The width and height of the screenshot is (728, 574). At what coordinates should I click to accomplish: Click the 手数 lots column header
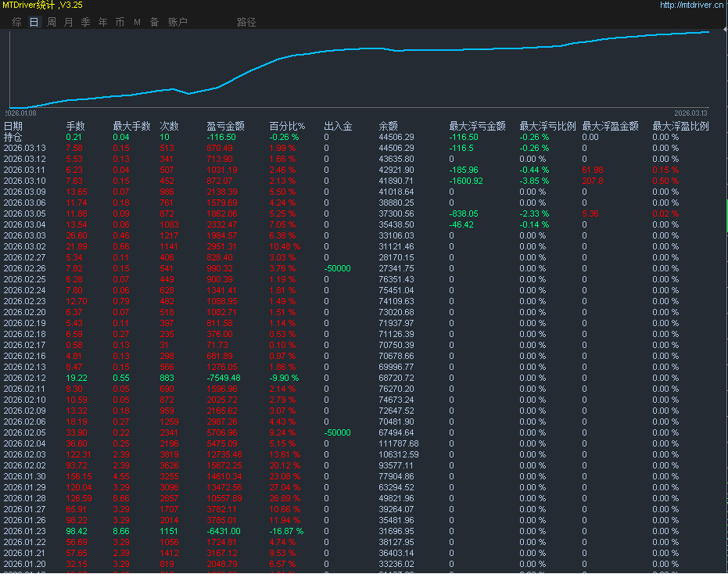pos(75,125)
